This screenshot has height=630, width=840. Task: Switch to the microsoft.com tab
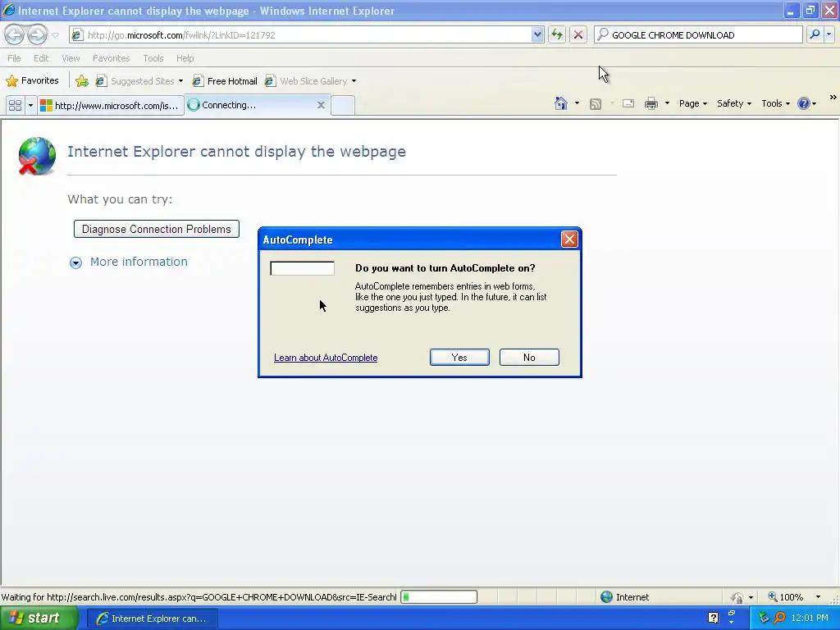click(x=111, y=105)
